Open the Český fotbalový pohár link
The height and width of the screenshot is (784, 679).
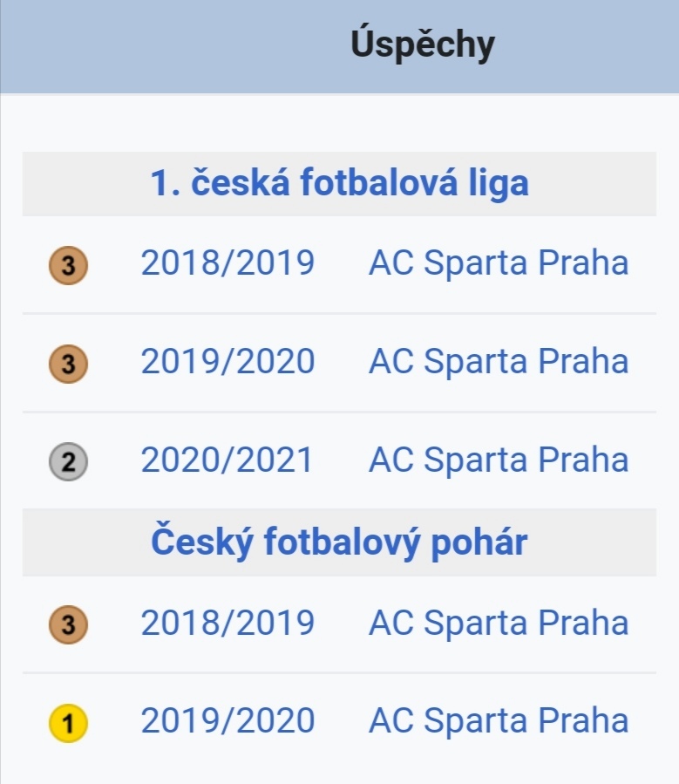tap(339, 542)
